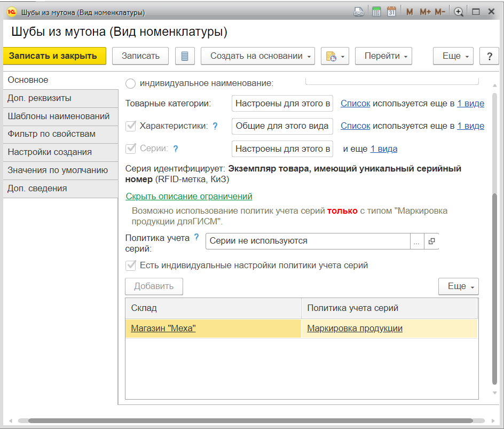Click the Записать и закрыть button

point(53,56)
